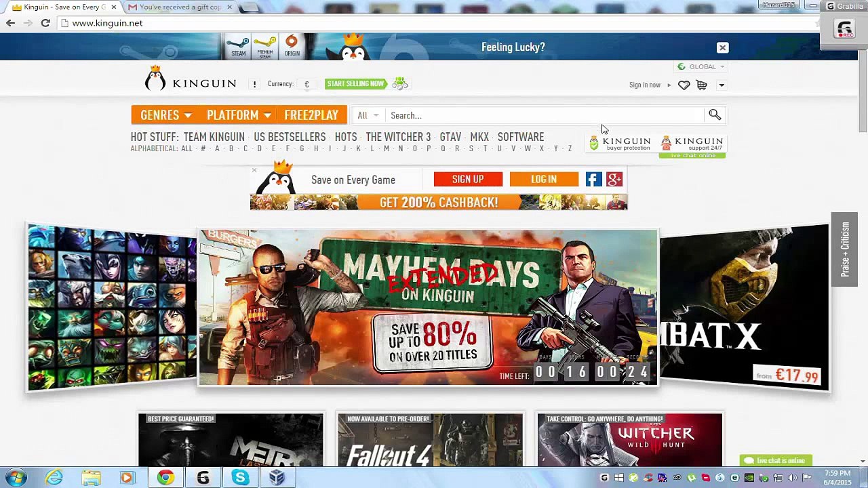Open the Mayhem Days Extended sale banner

pos(428,308)
